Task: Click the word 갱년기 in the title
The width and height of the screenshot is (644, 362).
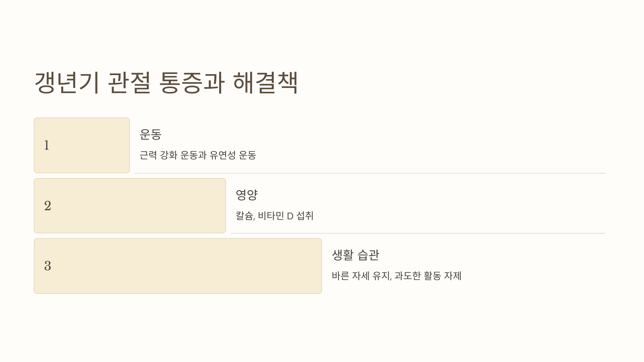Action: click(67, 83)
